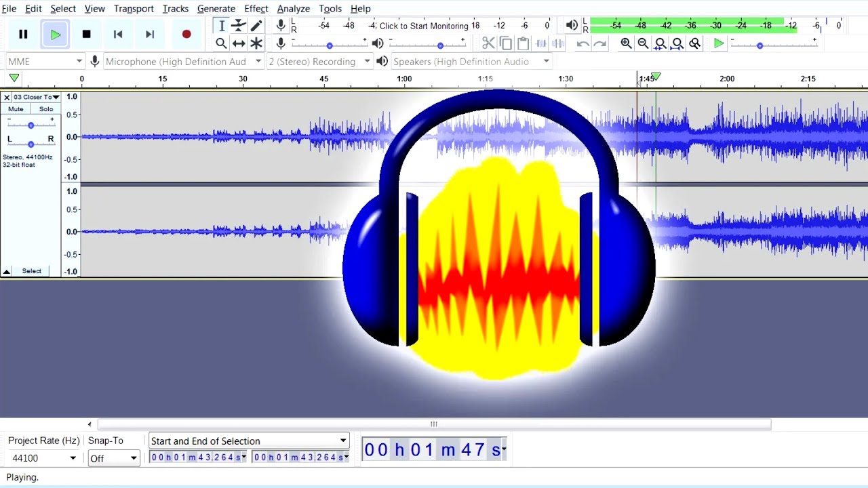Screen dimensions: 868x488
Task: Solo the 03 Closer To track
Action: coord(46,109)
